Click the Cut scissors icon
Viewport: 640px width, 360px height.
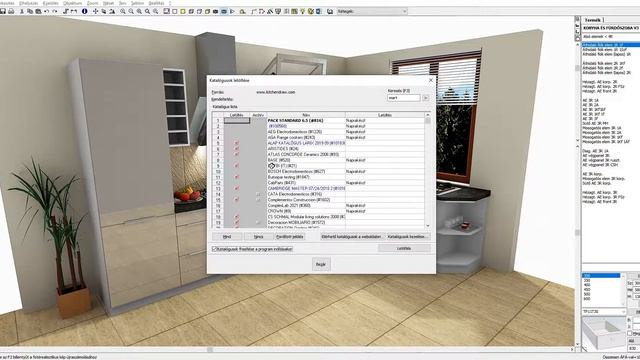point(22,11)
